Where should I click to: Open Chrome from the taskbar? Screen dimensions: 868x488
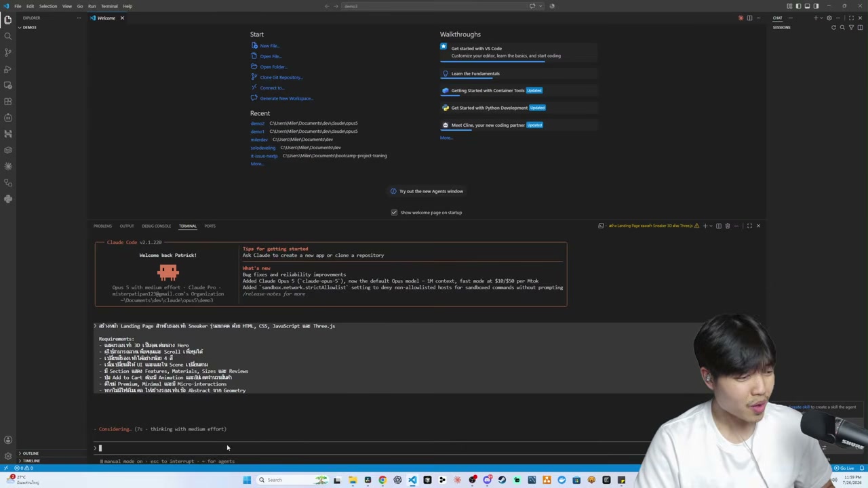382,480
